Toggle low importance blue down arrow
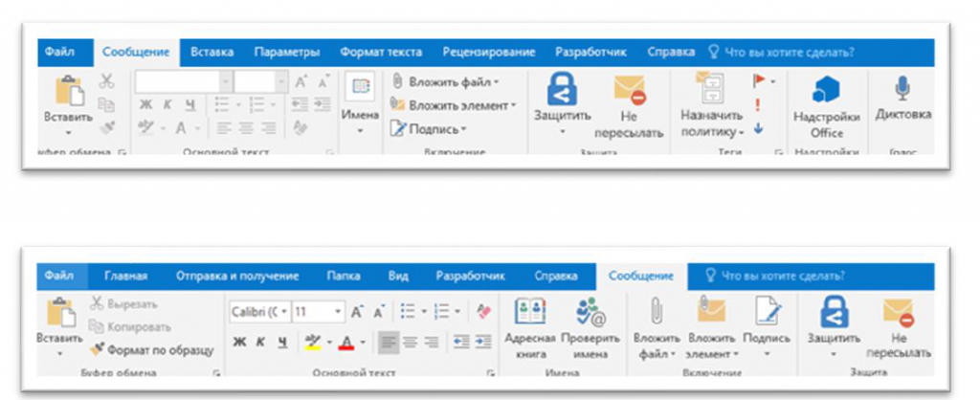Image resolution: width=980 pixels, height=400 pixels. coord(758,128)
